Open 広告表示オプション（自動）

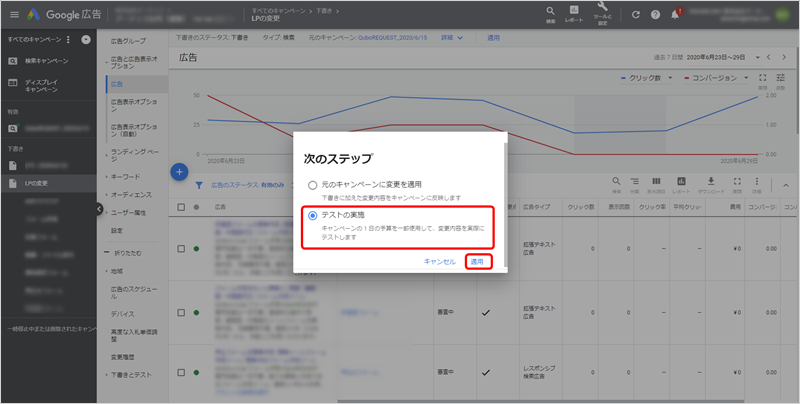(x=135, y=131)
